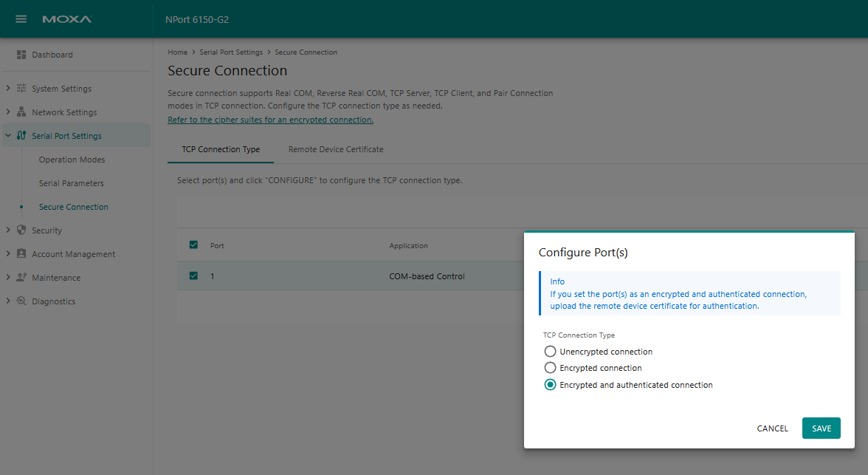Switch to Remote Device Certificate tab
The image size is (868, 475).
tap(336, 149)
